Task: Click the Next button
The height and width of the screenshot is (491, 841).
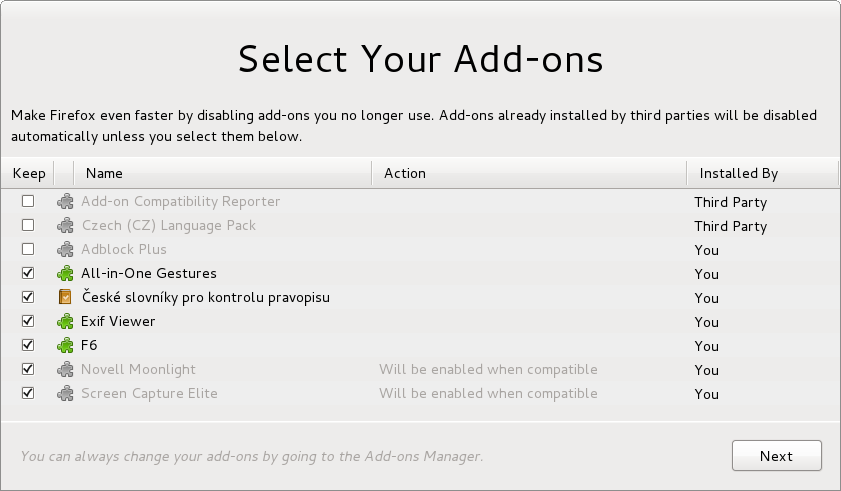Action: [x=777, y=456]
